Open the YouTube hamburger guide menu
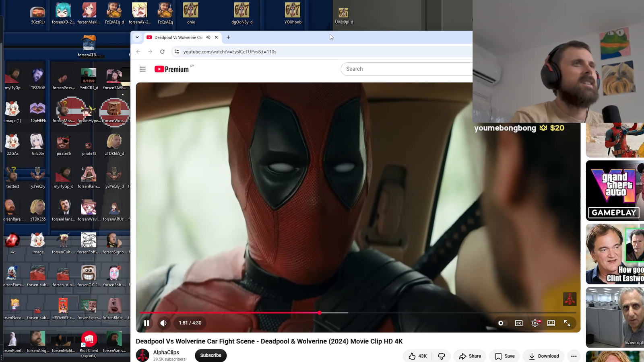Image resolution: width=644 pixels, height=362 pixels. pos(142,69)
